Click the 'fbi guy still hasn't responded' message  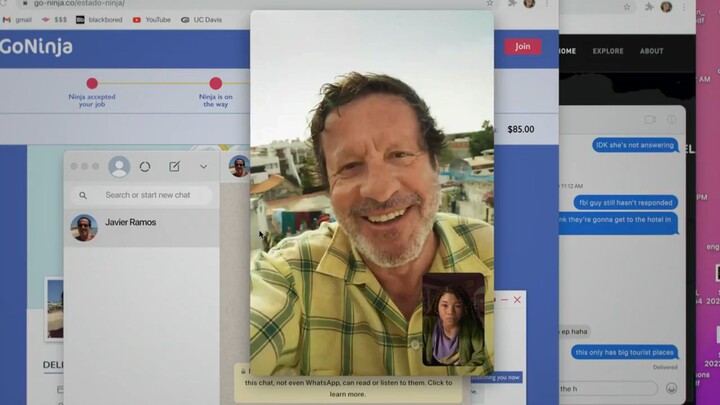[x=625, y=202]
